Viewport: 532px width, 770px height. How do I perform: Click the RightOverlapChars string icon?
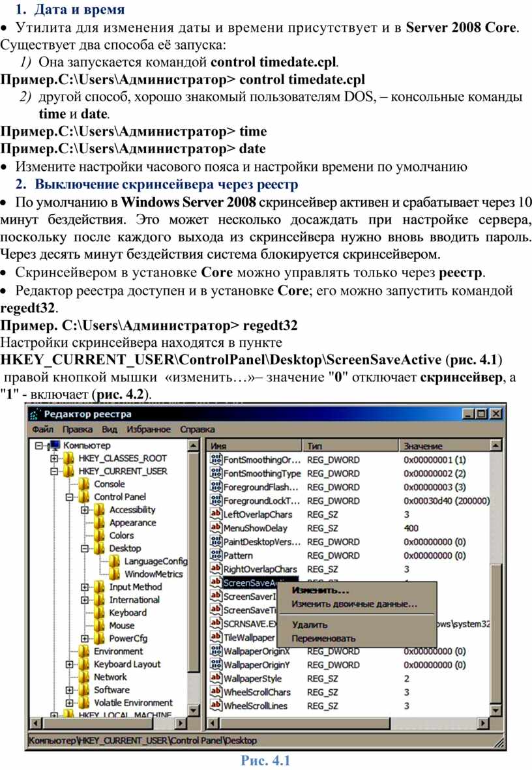click(216, 569)
